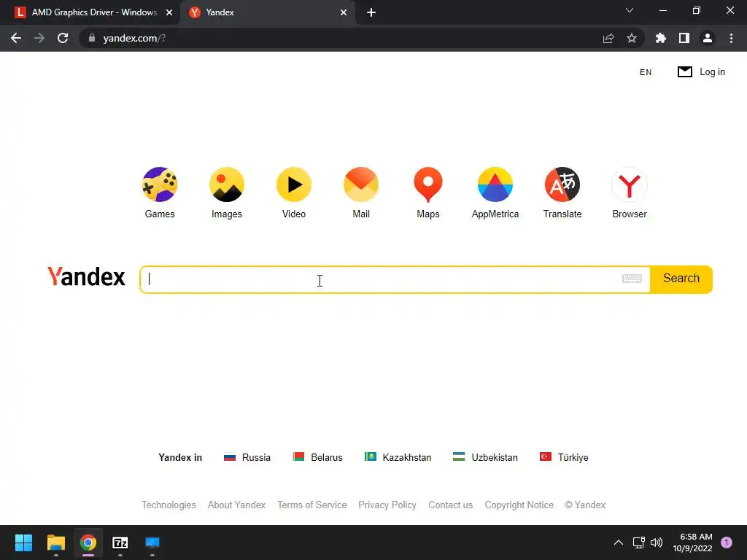Click the Yandex logo
The image size is (747, 560).
86,276
